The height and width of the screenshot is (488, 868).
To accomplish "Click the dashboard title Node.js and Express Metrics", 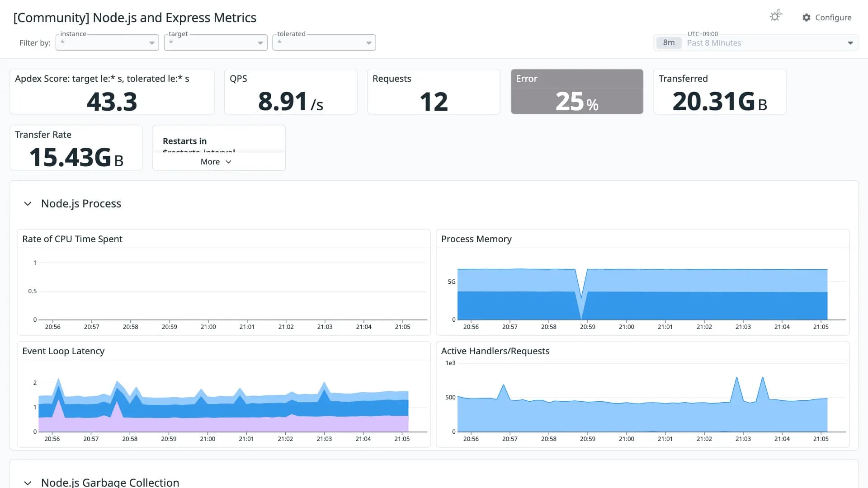I will pyautogui.click(x=135, y=18).
